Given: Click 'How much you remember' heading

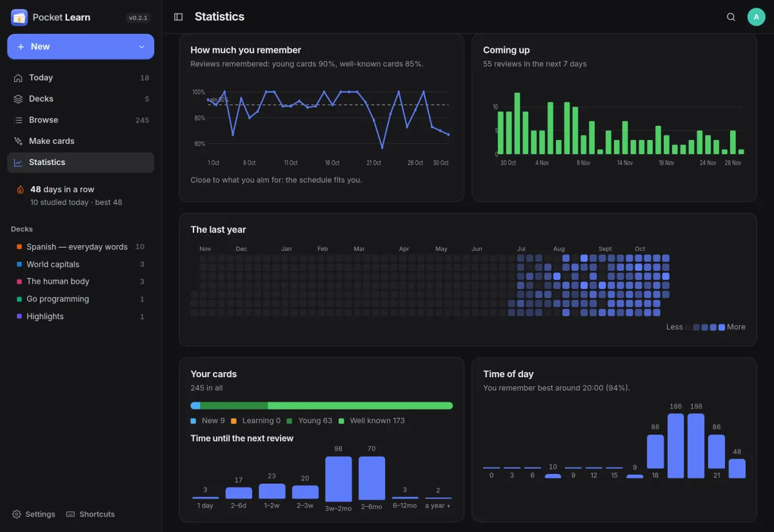Looking at the screenshot, I should [246, 50].
